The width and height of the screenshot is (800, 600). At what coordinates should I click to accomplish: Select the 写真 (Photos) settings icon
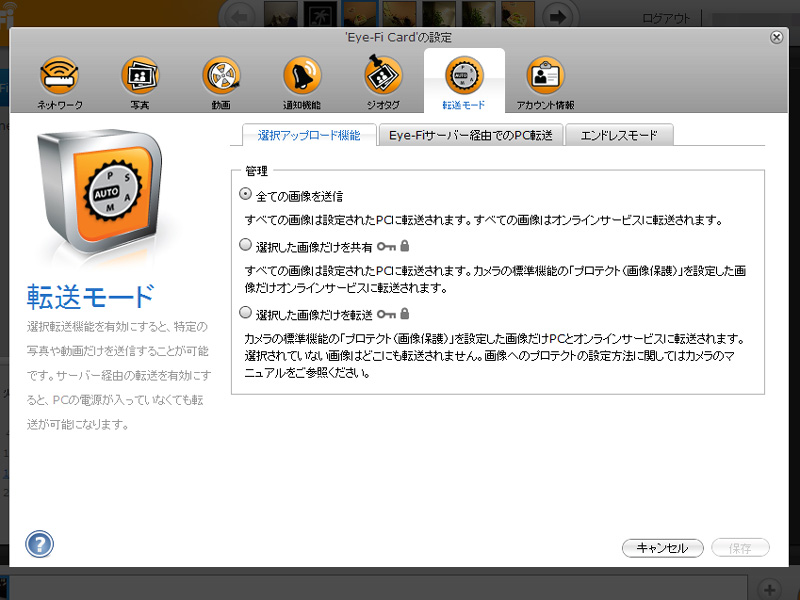[141, 78]
